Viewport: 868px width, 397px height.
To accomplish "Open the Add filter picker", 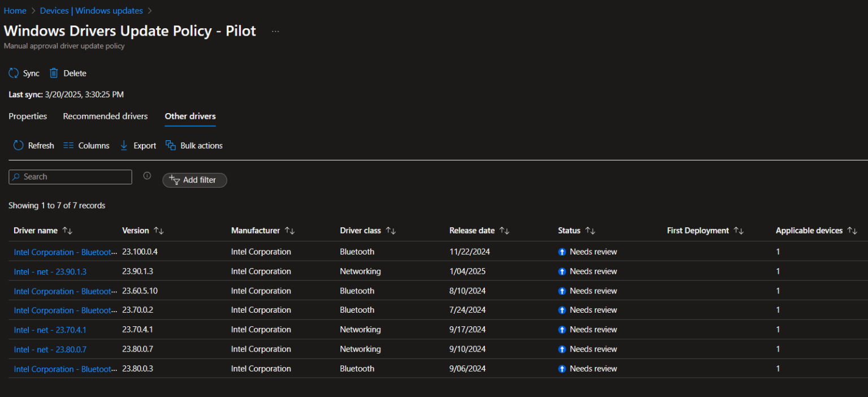I will (194, 180).
